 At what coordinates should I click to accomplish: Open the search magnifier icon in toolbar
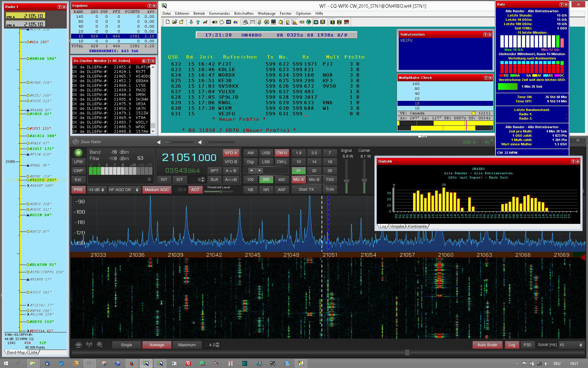[x=246, y=22]
